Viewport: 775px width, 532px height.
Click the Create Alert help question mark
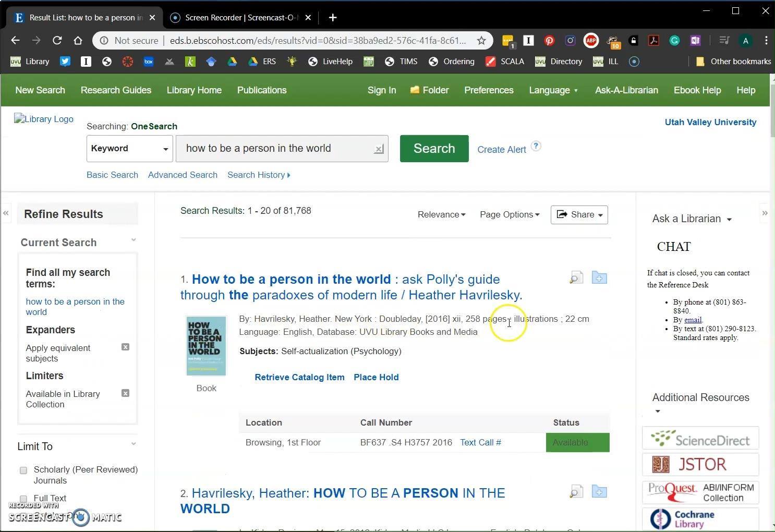click(x=536, y=146)
